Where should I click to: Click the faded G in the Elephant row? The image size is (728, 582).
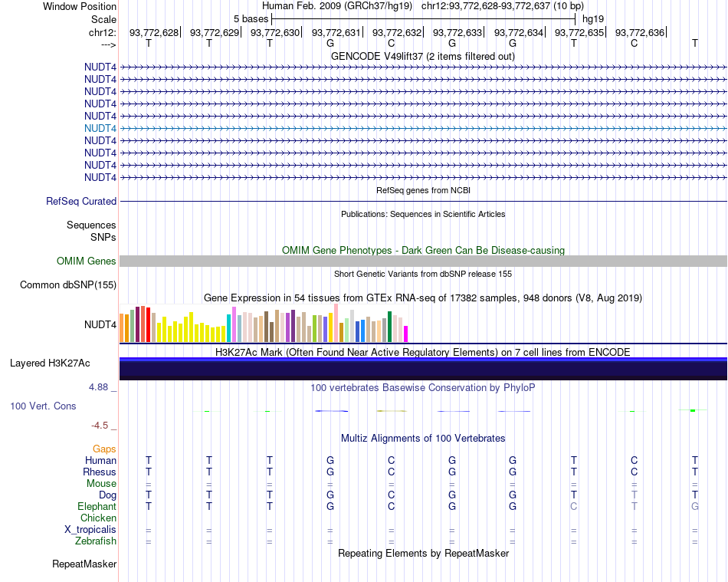694,506
